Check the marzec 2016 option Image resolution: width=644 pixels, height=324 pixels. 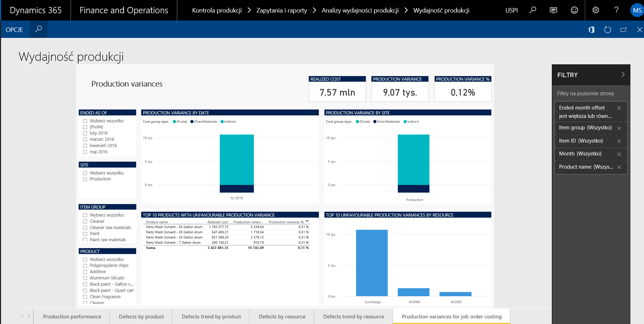click(85, 139)
